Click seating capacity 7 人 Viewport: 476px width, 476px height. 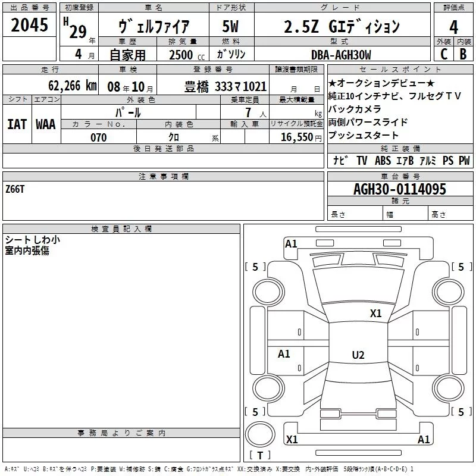[x=256, y=112]
